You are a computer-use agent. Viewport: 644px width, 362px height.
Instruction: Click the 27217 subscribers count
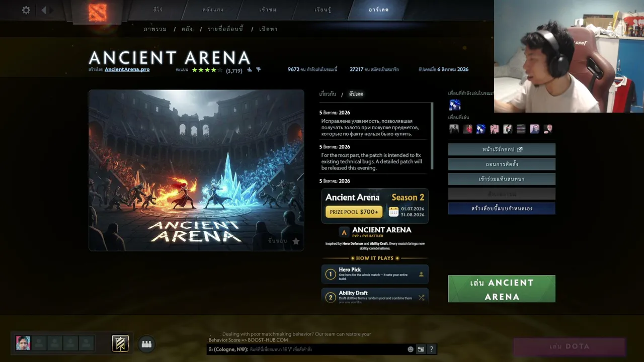coord(374,69)
